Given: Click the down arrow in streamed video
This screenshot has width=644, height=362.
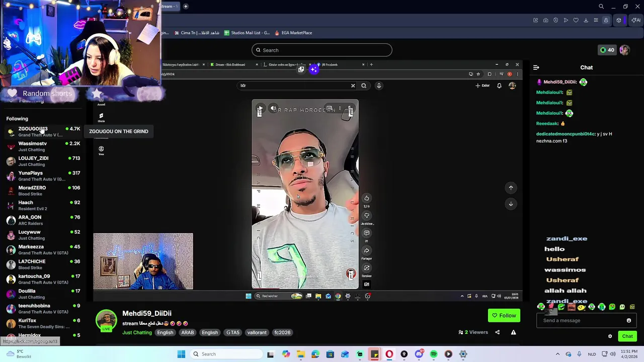Looking at the screenshot, I should pos(511,204).
